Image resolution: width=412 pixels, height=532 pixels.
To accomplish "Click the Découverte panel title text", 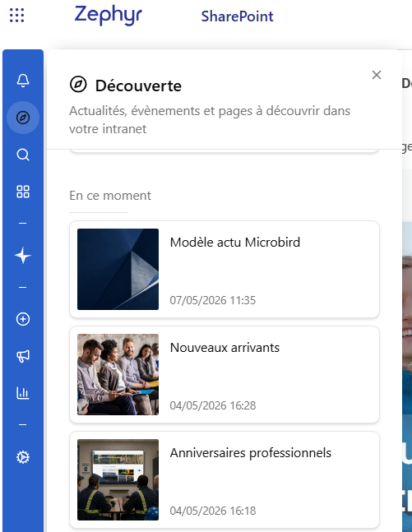I will [x=138, y=86].
